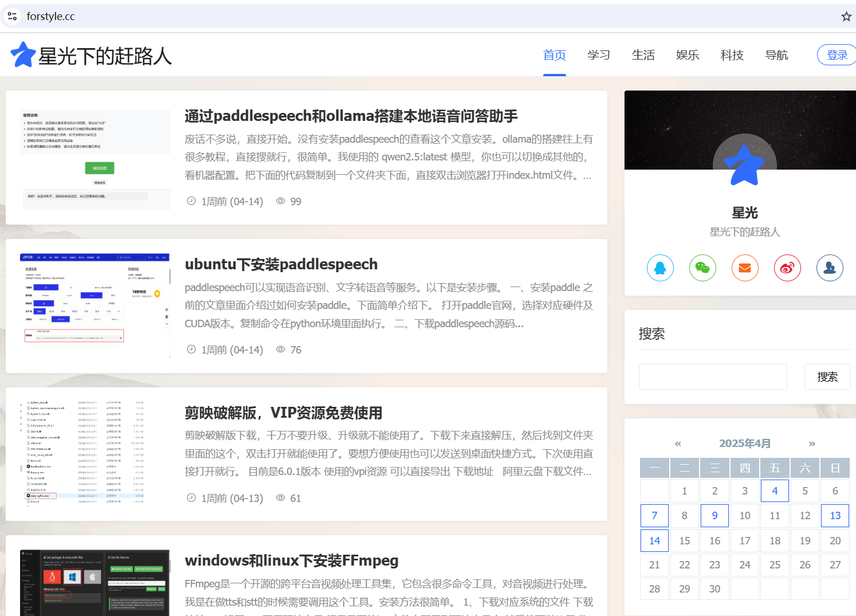This screenshot has width=856, height=616.
Task: Click date text 1周前 (04-13)
Action: (x=232, y=498)
